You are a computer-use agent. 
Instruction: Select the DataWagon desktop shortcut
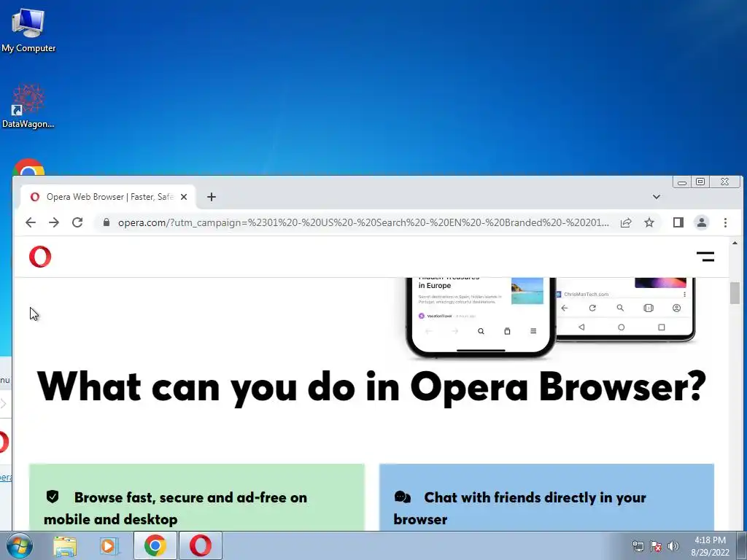[28, 106]
